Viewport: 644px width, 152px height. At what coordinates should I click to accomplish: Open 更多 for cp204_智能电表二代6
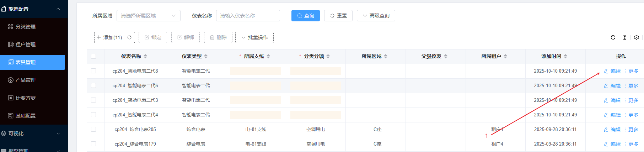coord(631,86)
